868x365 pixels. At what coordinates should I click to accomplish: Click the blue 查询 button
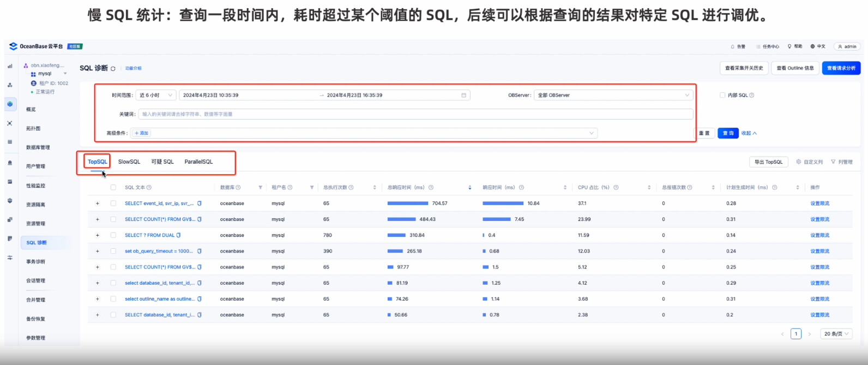coord(728,133)
